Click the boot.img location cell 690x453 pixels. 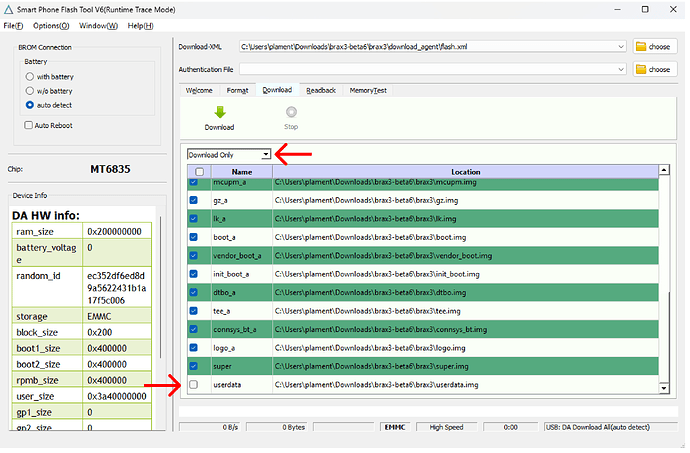click(466, 238)
